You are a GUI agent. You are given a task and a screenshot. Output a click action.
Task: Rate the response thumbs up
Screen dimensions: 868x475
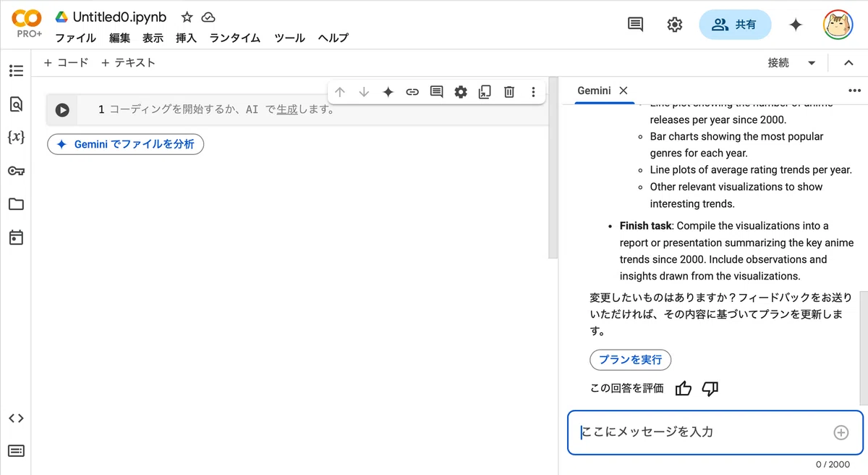point(684,389)
